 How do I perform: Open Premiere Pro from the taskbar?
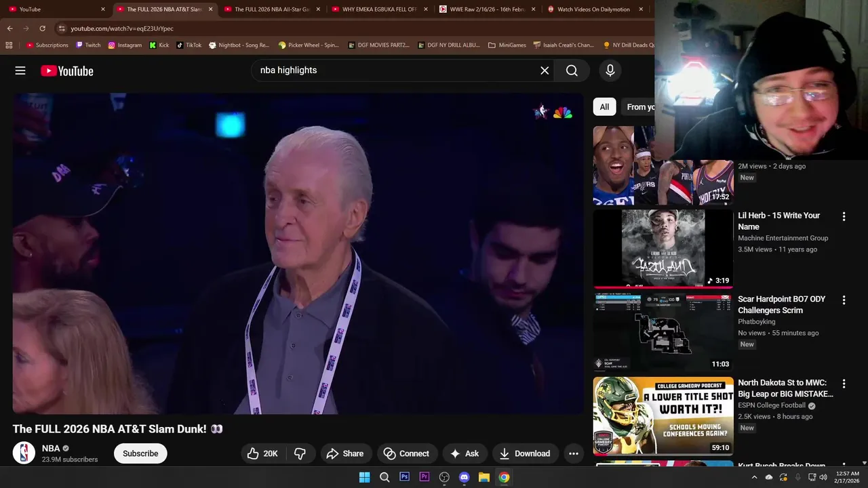(x=425, y=477)
